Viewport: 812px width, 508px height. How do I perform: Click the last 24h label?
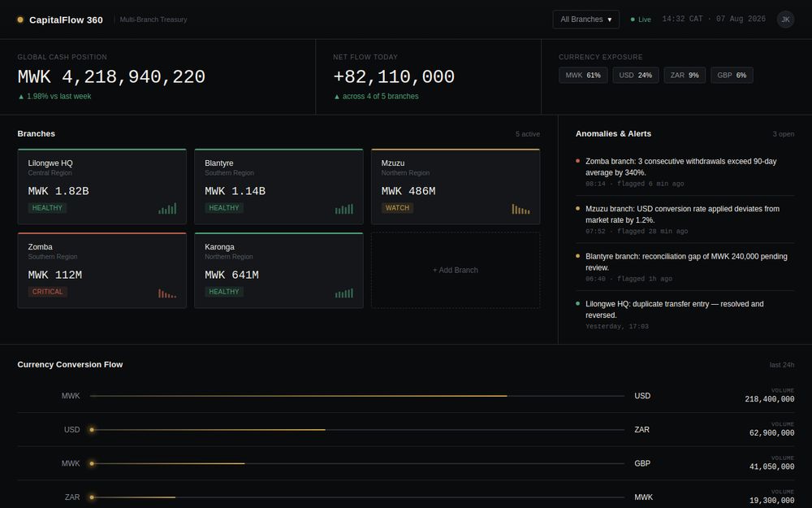tap(781, 365)
